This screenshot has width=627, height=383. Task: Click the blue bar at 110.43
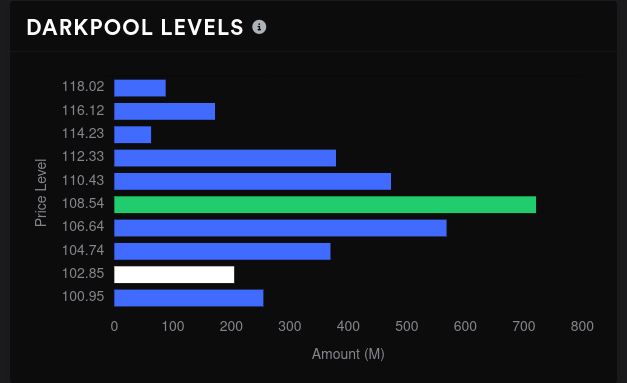(x=253, y=182)
